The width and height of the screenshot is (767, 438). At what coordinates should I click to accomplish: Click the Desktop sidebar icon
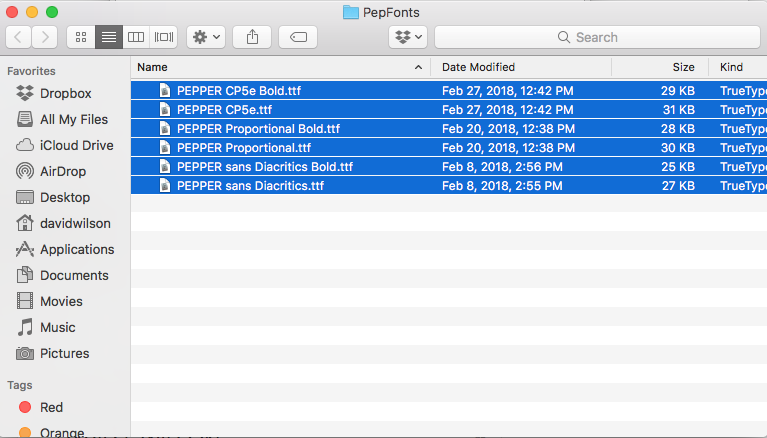pos(25,197)
